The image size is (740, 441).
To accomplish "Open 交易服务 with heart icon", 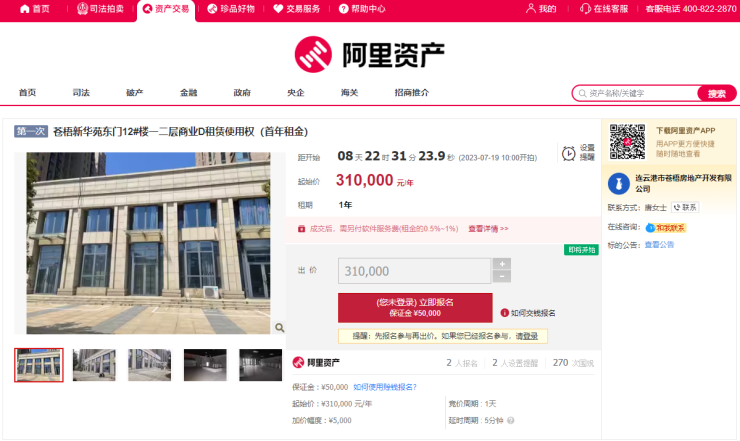I will 297,8.
